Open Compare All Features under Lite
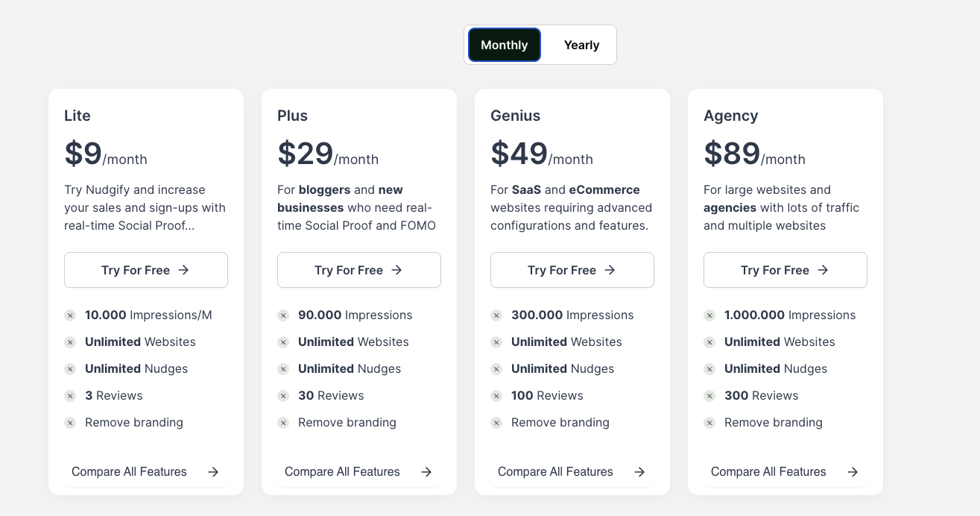Screen dimensions: 980x516 pyautogui.click(x=130, y=472)
